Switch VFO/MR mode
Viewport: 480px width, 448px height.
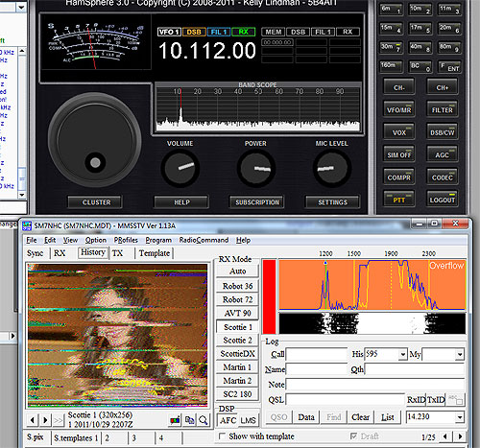(x=399, y=109)
